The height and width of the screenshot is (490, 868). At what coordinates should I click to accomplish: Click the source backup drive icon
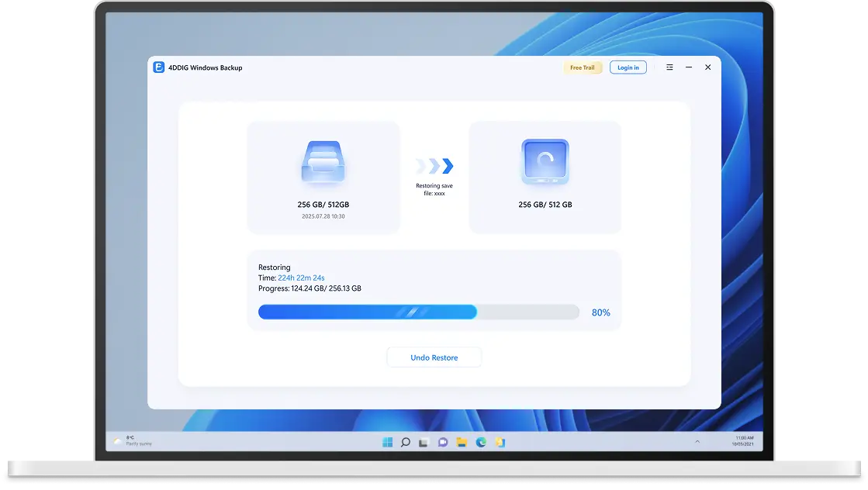(323, 163)
